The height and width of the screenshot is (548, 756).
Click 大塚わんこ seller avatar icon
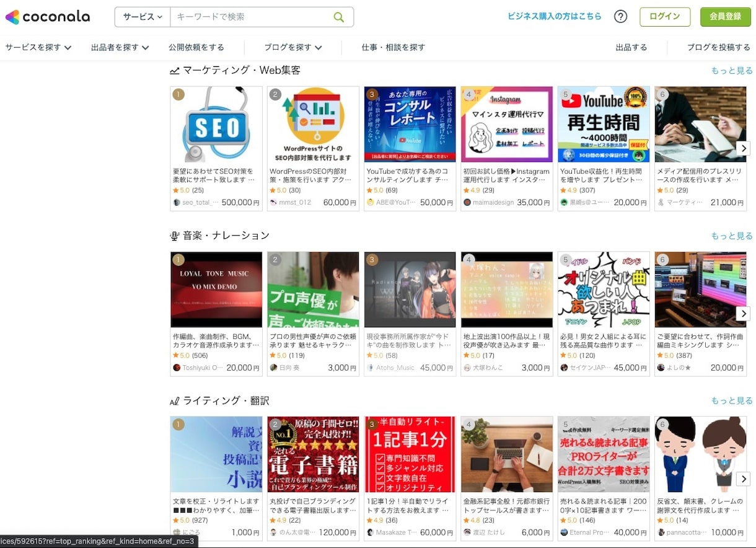click(467, 368)
